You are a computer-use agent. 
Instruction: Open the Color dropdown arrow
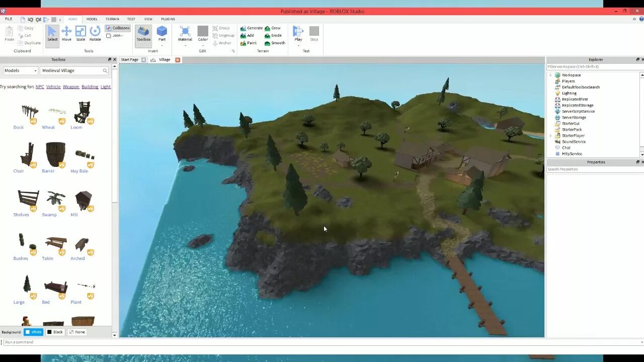point(203,46)
